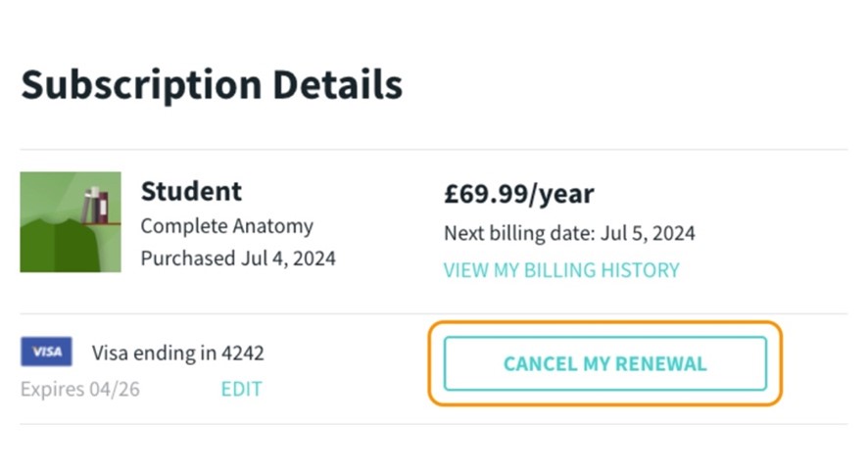
Task: Open the View My Billing History link
Action: click(x=561, y=270)
